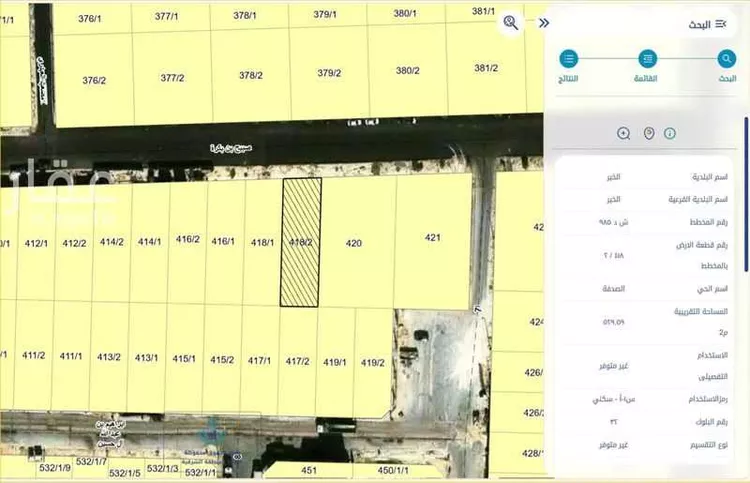
Task: Select the القائمة step list icon
Action: [647, 59]
